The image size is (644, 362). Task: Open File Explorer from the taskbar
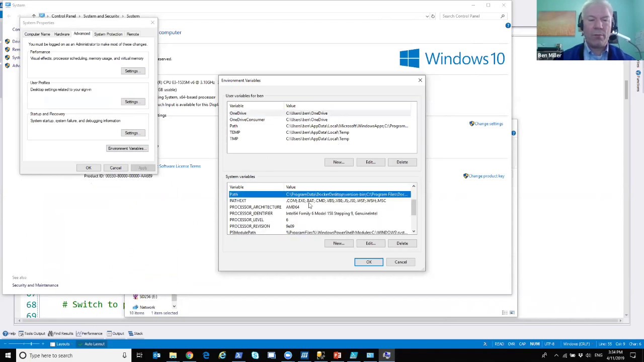click(173, 355)
